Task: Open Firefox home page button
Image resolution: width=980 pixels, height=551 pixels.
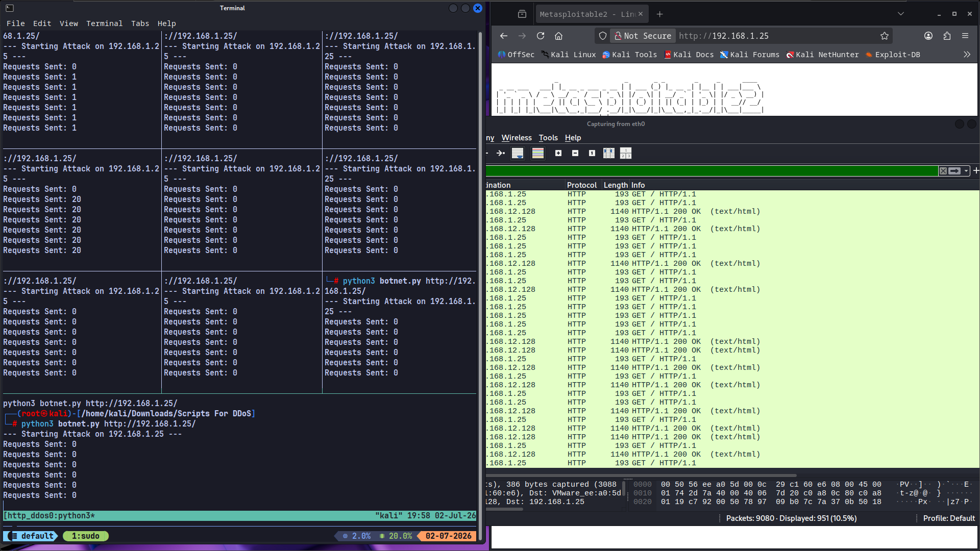Action: pyautogui.click(x=559, y=36)
